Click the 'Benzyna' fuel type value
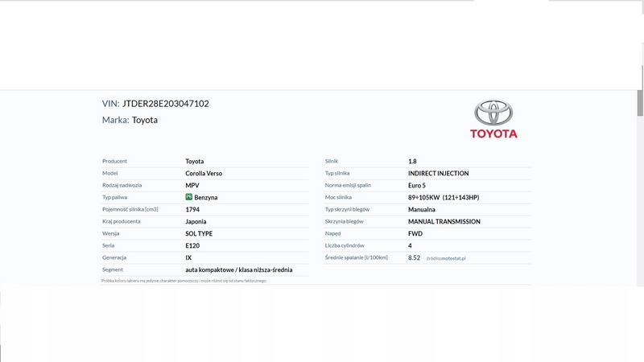The image size is (644, 362). (x=206, y=197)
